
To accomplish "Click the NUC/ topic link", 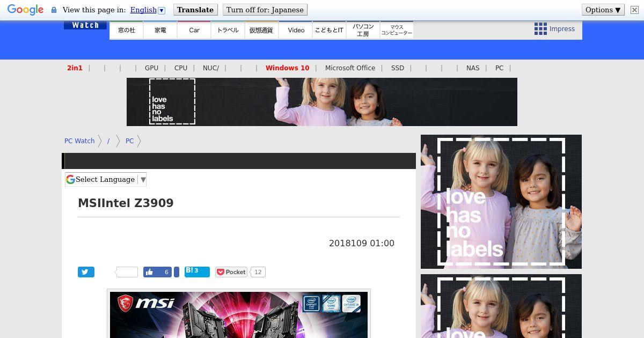I will click(211, 68).
